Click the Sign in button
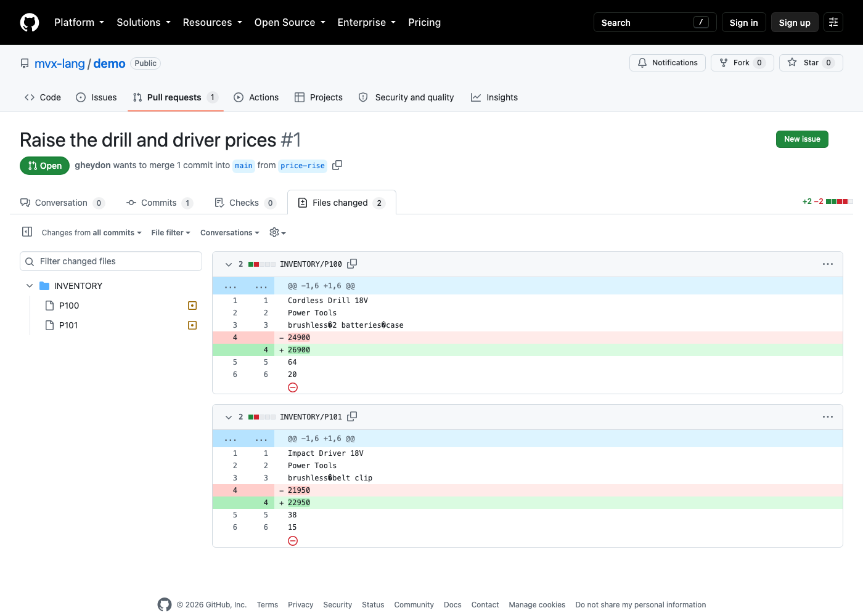 click(x=743, y=22)
